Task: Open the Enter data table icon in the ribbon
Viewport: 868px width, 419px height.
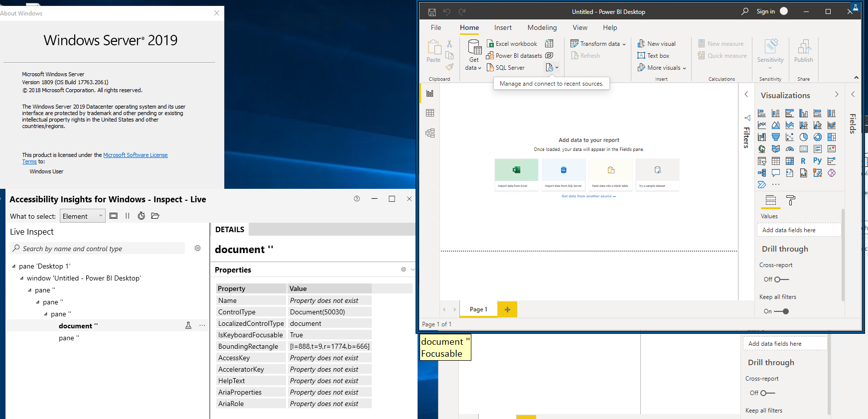Action: pyautogui.click(x=549, y=43)
